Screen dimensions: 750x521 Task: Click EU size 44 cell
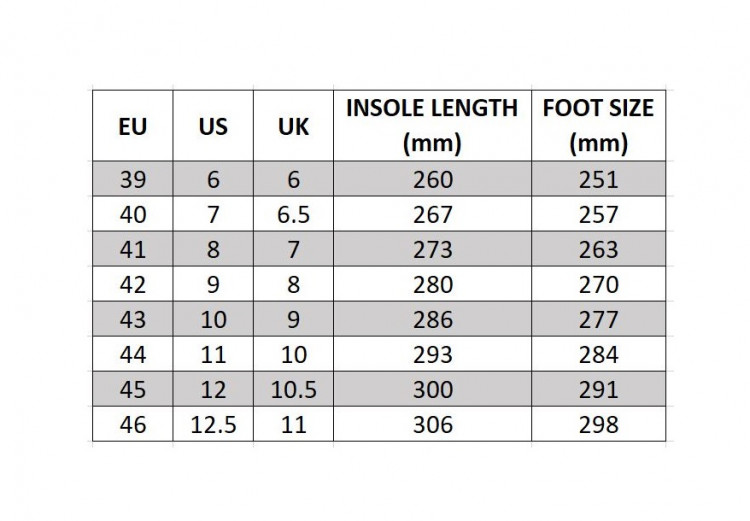tap(132, 354)
